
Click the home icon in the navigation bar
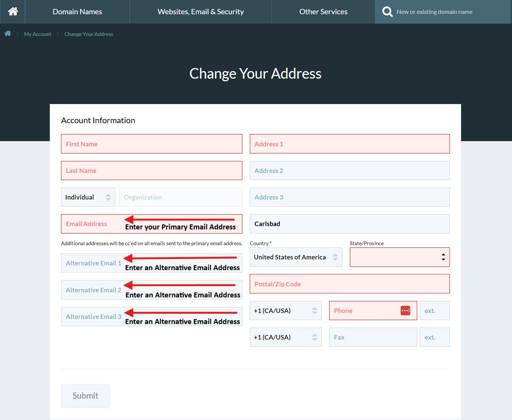click(x=12, y=11)
